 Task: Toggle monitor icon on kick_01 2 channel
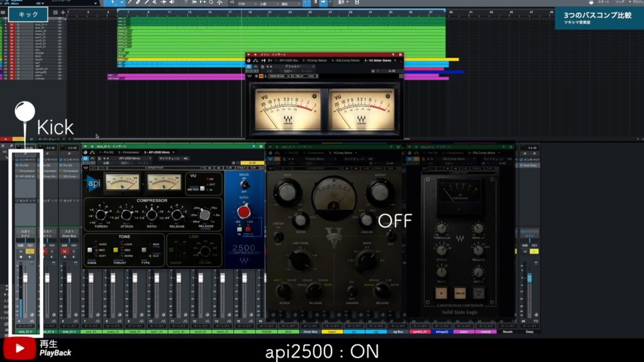tap(30, 257)
